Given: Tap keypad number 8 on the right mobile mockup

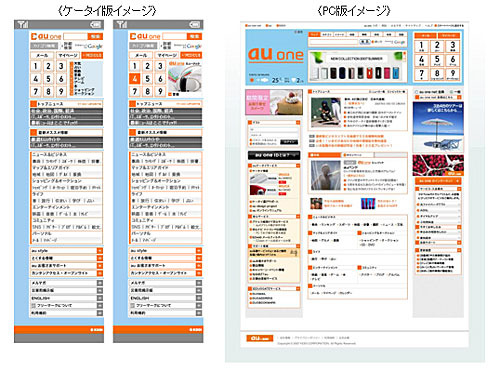Looking at the screenshot, I should point(147,91).
